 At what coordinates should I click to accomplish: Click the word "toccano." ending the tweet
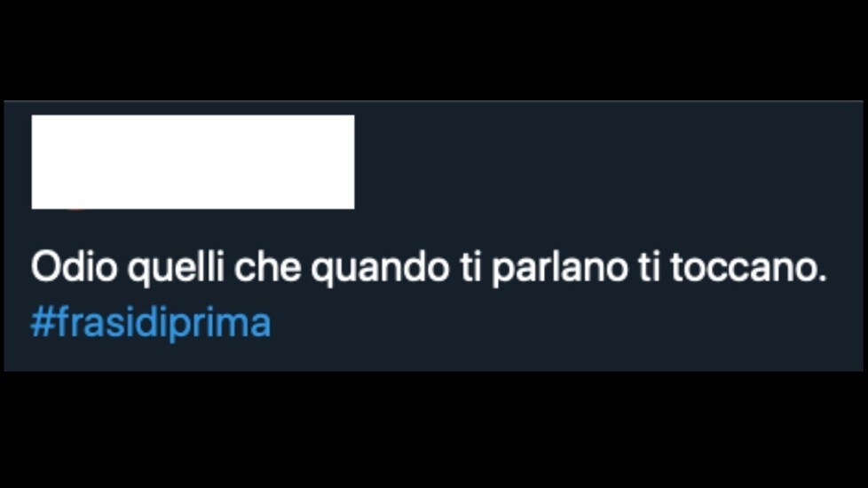click(748, 267)
